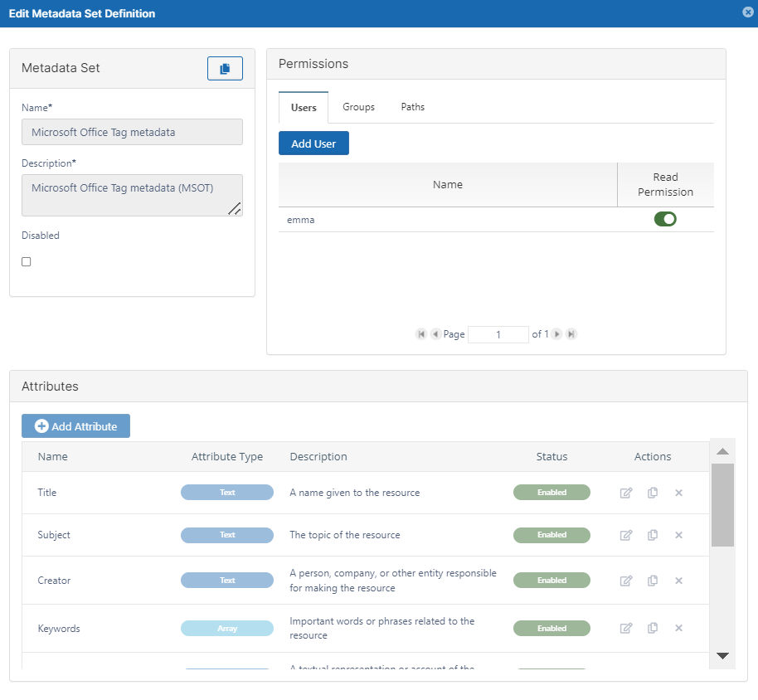758x700 pixels.
Task: Duplicate the Keywords attribute
Action: coord(653,629)
